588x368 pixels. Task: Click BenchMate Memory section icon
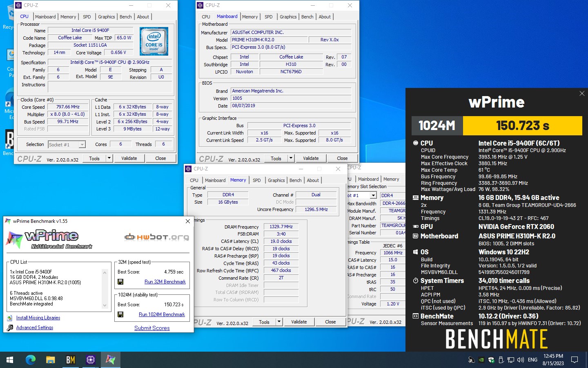click(x=416, y=197)
